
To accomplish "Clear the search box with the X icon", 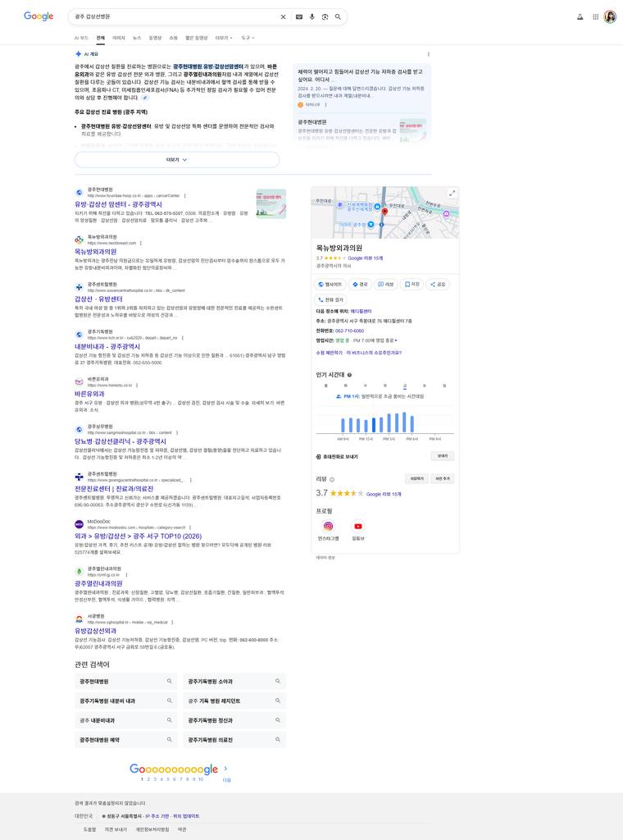I will click(x=283, y=17).
